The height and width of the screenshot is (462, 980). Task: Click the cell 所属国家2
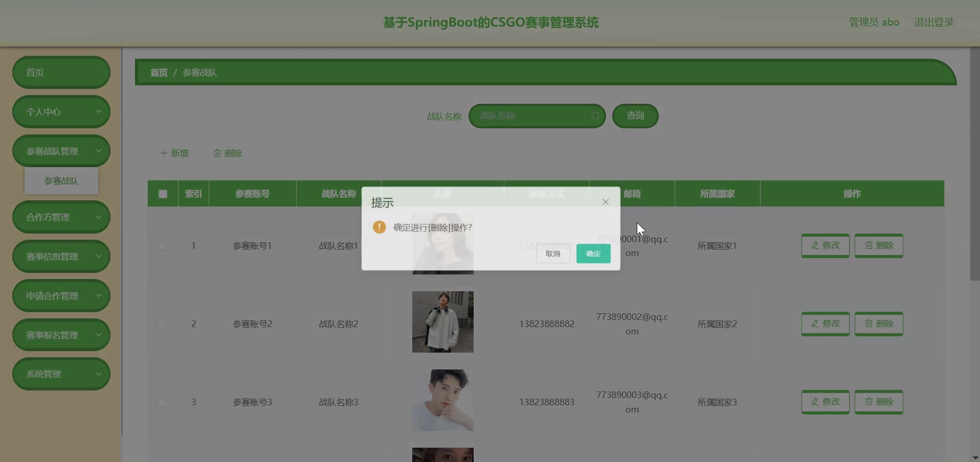tap(717, 324)
